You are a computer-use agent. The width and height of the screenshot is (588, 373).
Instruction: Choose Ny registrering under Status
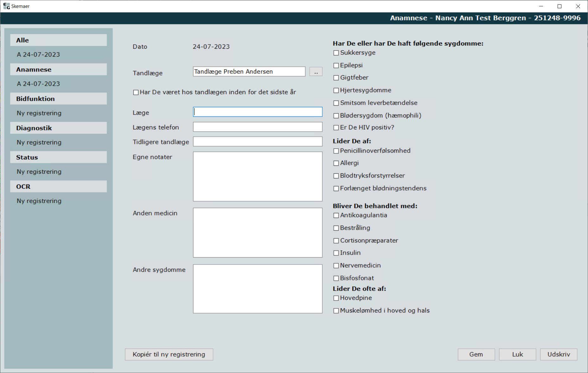(39, 172)
